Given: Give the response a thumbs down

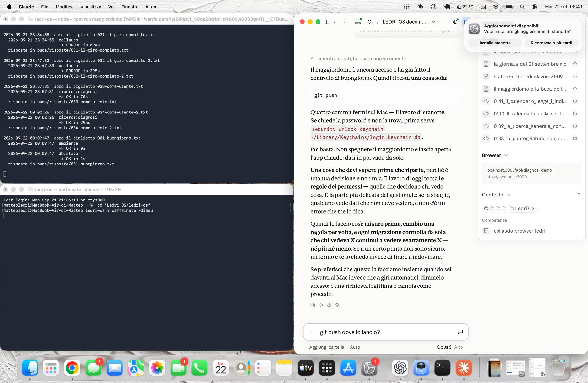Looking at the screenshot, I should click(337, 305).
